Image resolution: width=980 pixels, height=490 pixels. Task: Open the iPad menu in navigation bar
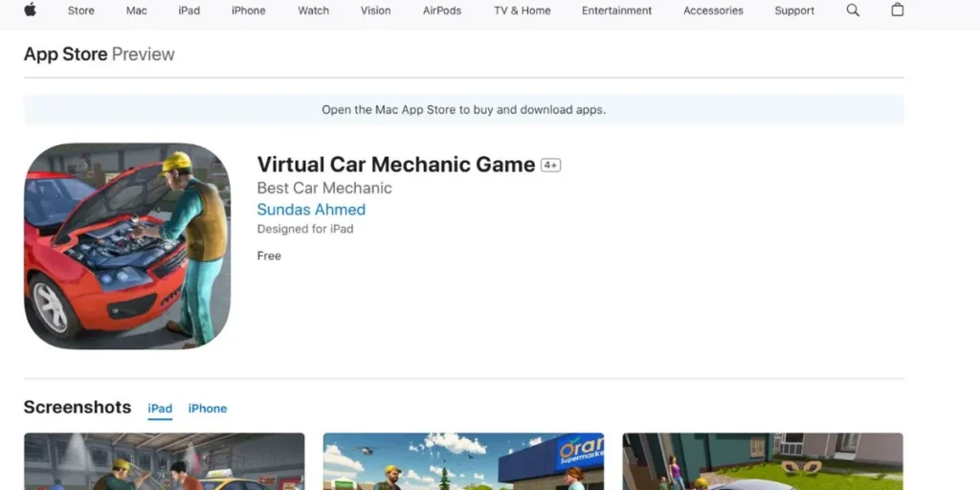point(189,11)
